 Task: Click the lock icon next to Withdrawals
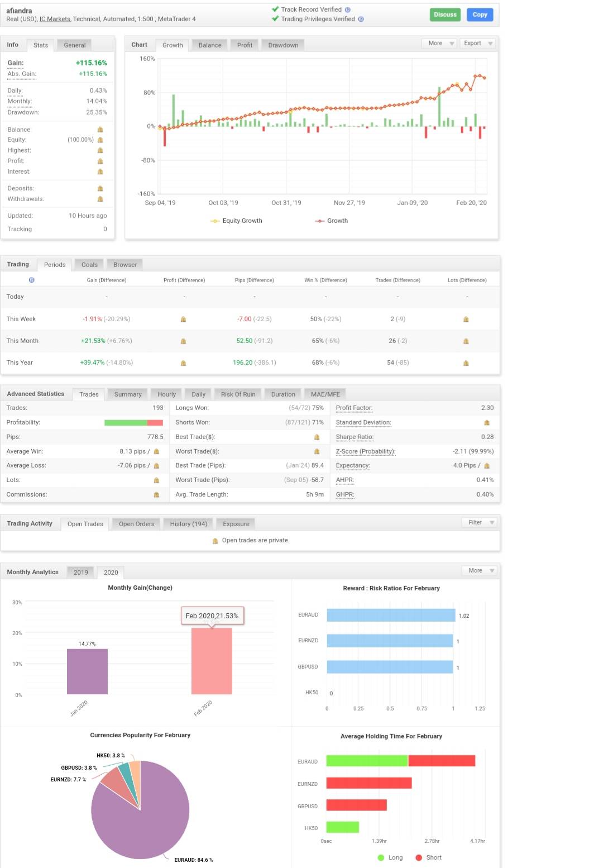pyautogui.click(x=100, y=199)
